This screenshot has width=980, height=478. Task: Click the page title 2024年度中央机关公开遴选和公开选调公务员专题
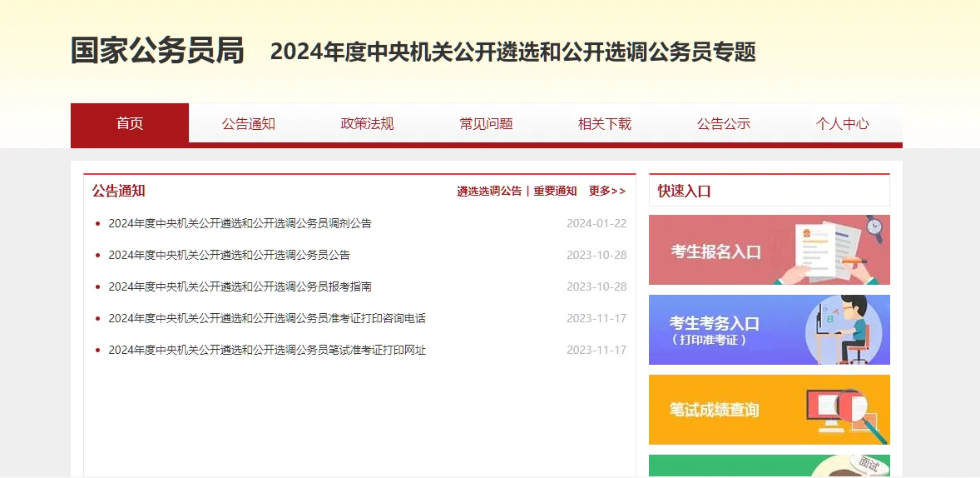(513, 52)
